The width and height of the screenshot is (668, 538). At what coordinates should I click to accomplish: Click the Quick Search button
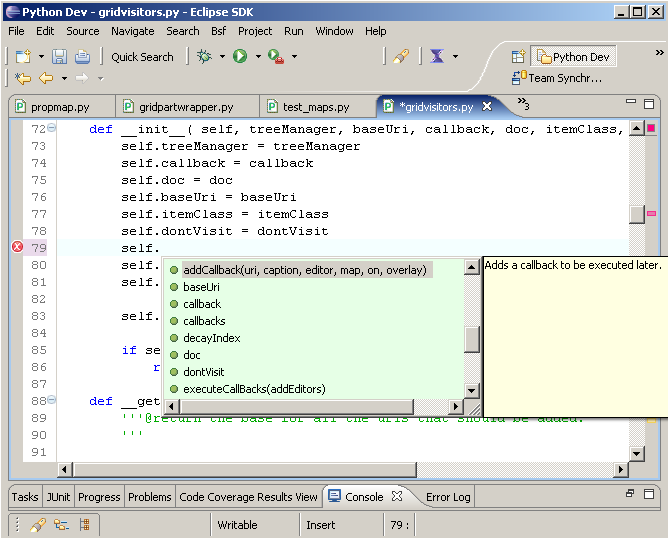point(142,57)
